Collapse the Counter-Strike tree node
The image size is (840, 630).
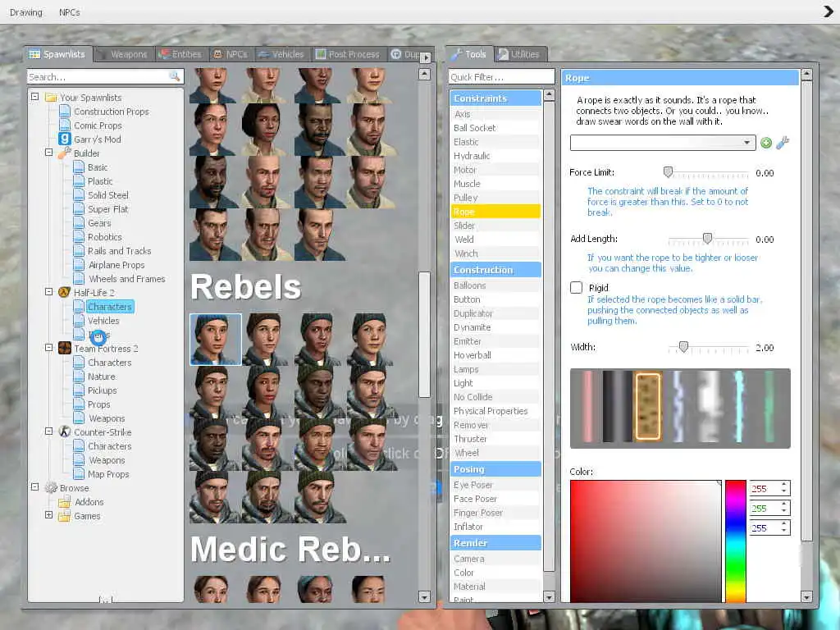coord(48,431)
